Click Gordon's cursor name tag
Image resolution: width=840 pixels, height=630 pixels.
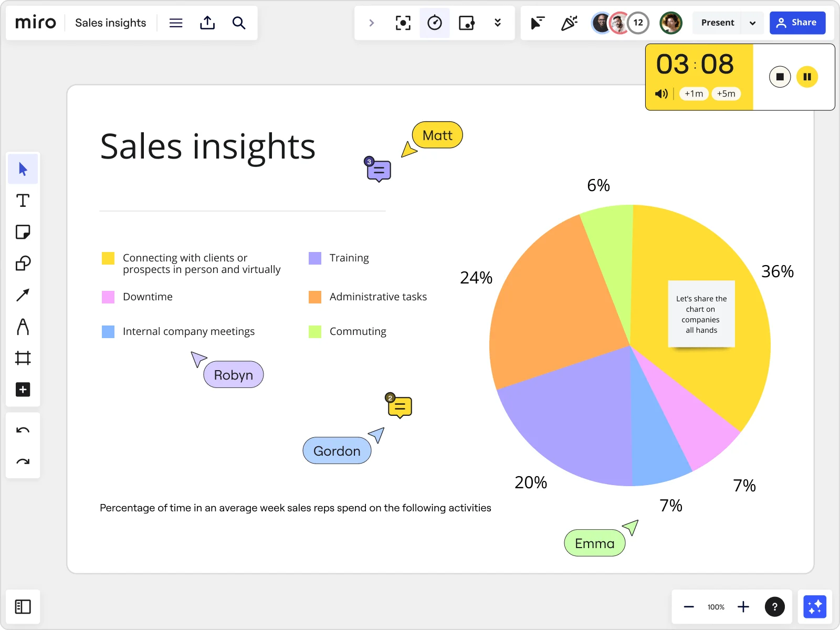[x=337, y=451]
